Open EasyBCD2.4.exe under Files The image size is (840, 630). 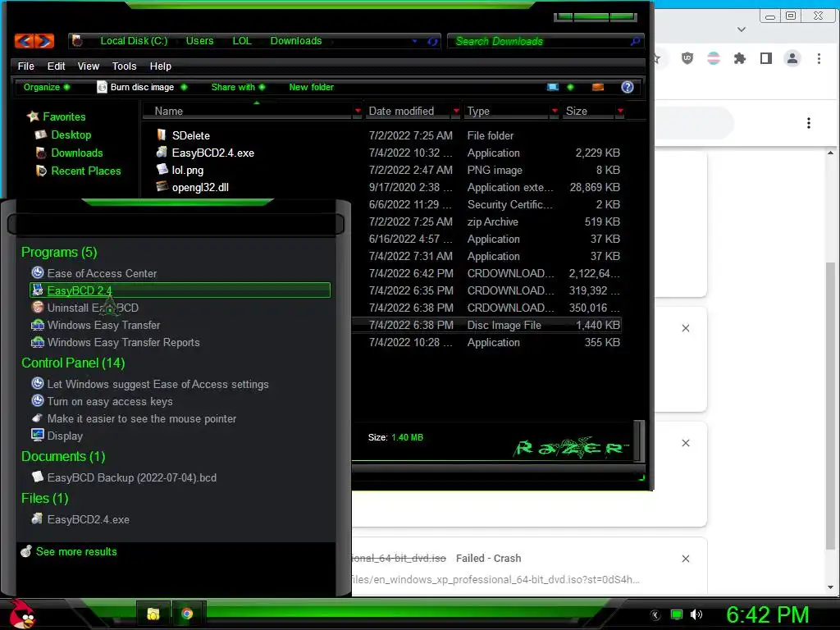click(x=88, y=519)
